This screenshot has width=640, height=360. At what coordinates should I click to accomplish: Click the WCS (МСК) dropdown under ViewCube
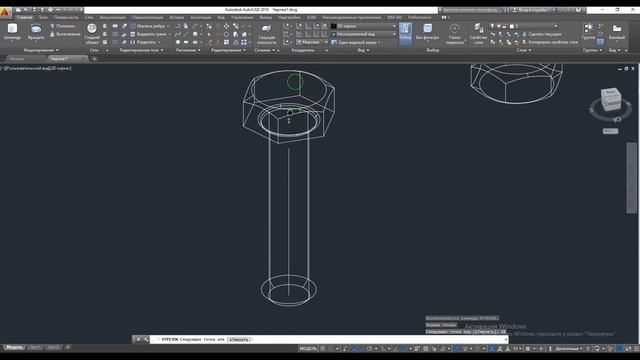[x=610, y=131]
